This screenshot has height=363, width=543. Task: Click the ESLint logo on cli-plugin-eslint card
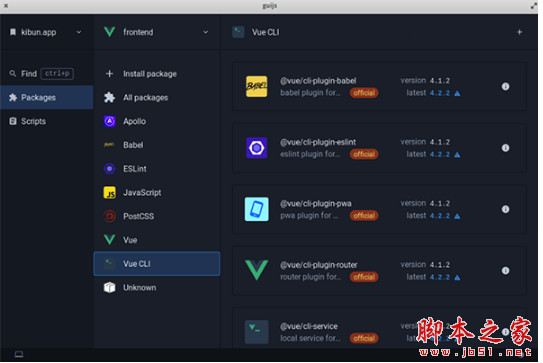coord(257,148)
